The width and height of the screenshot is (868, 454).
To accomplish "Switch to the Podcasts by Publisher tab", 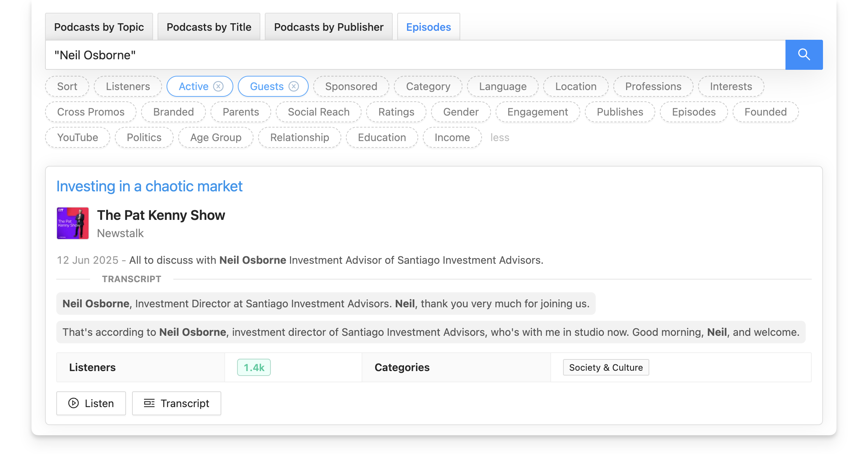I will click(328, 26).
